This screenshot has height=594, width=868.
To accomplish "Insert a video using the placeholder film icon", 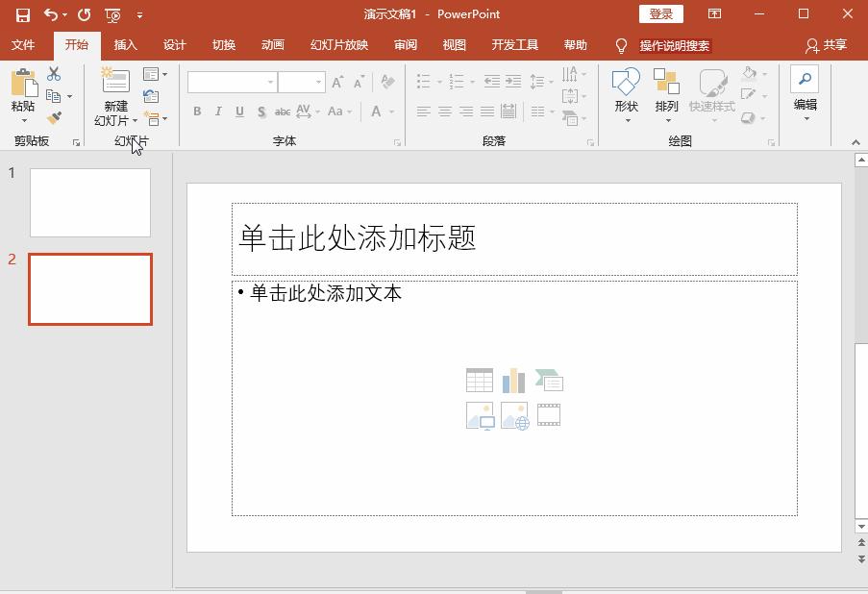I will pos(549,414).
